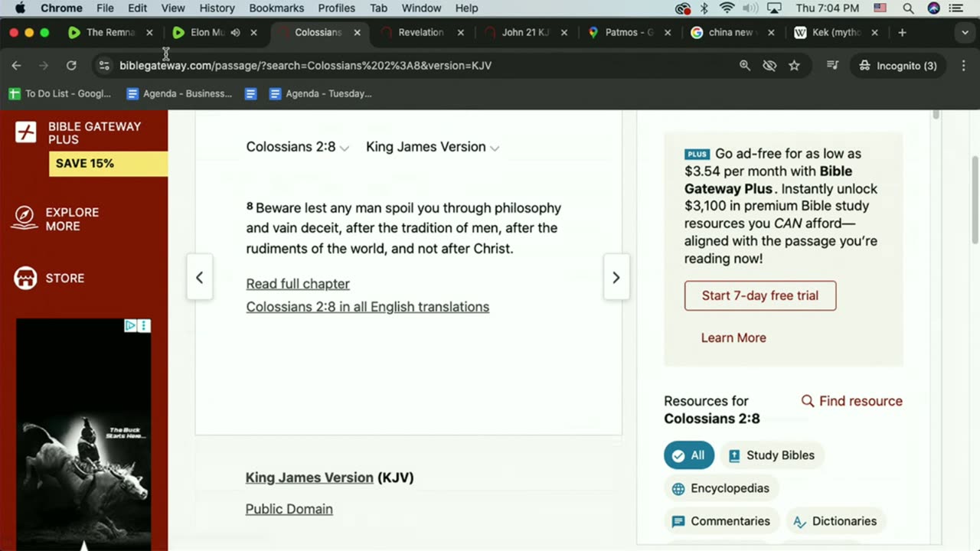Click the Bluetooth icon in menu bar
The width and height of the screenshot is (980, 551).
coord(704,8)
